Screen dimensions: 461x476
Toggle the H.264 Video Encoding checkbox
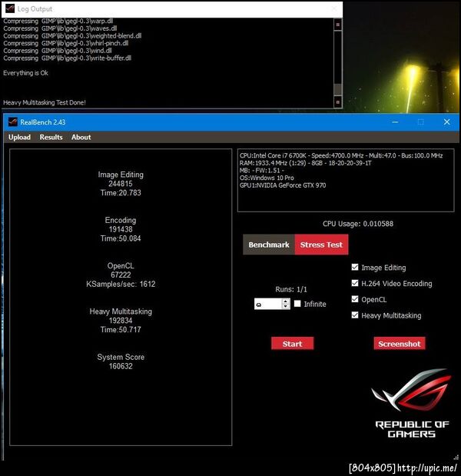pyautogui.click(x=355, y=283)
